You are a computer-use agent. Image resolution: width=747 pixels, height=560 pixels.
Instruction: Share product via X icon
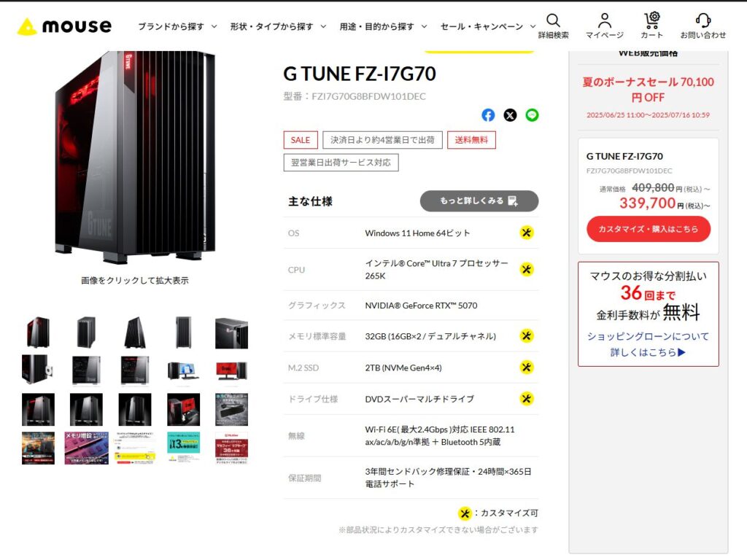click(510, 115)
